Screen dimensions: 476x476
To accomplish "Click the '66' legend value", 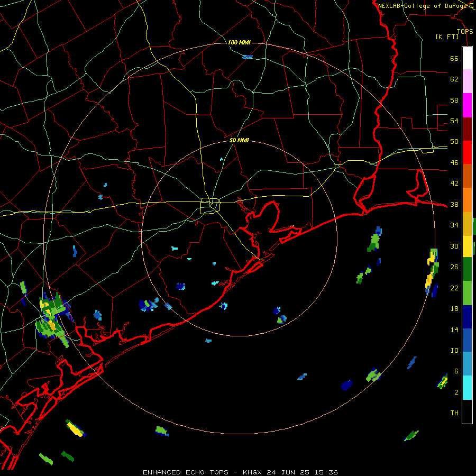I will (x=454, y=58).
